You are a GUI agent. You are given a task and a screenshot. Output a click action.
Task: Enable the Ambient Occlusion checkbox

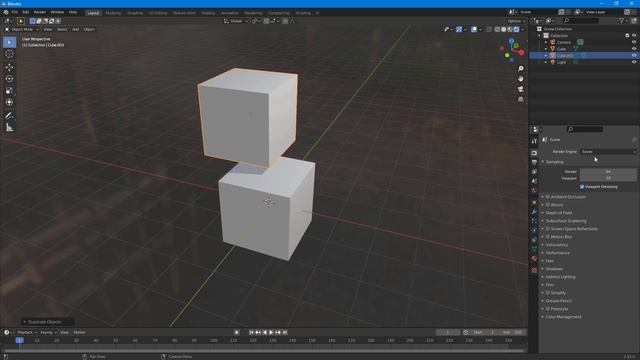(548, 197)
